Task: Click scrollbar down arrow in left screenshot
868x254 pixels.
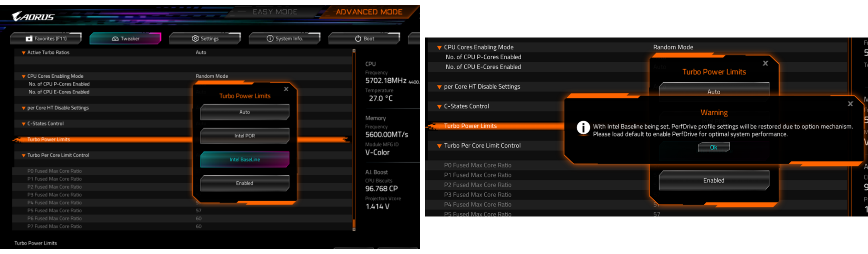Action: 354,229
